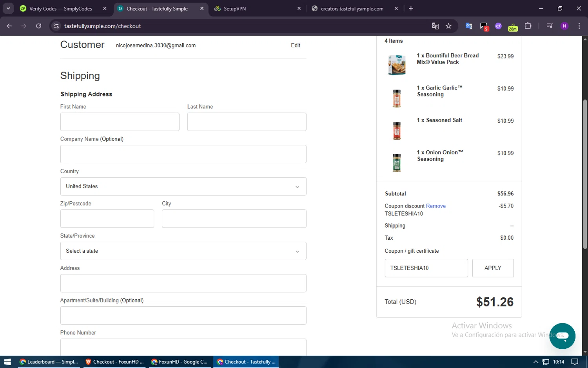This screenshot has width=588, height=368.
Task: Click the N profile avatar icon
Action: pos(564,26)
